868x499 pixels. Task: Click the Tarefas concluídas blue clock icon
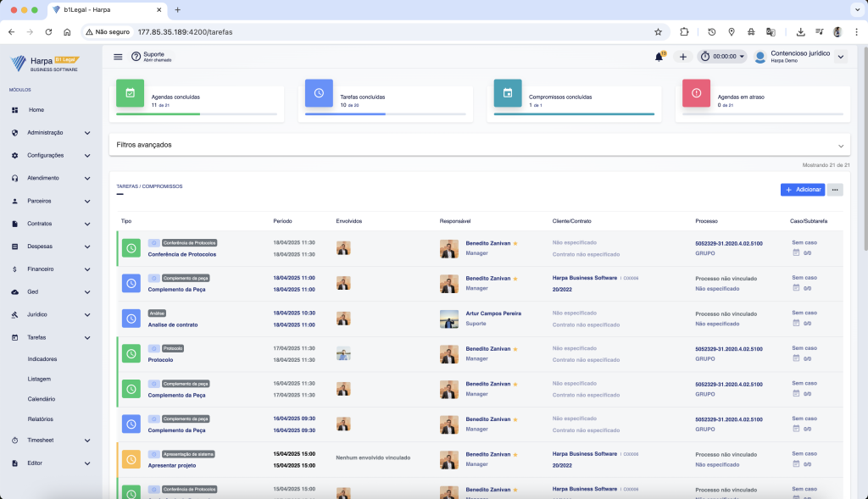[319, 93]
